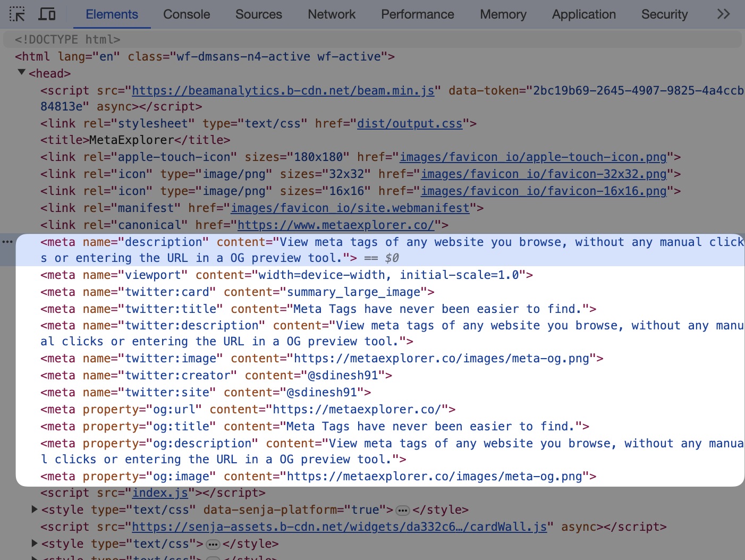Open the site.webmanifest link
The image size is (745, 560).
click(x=350, y=208)
